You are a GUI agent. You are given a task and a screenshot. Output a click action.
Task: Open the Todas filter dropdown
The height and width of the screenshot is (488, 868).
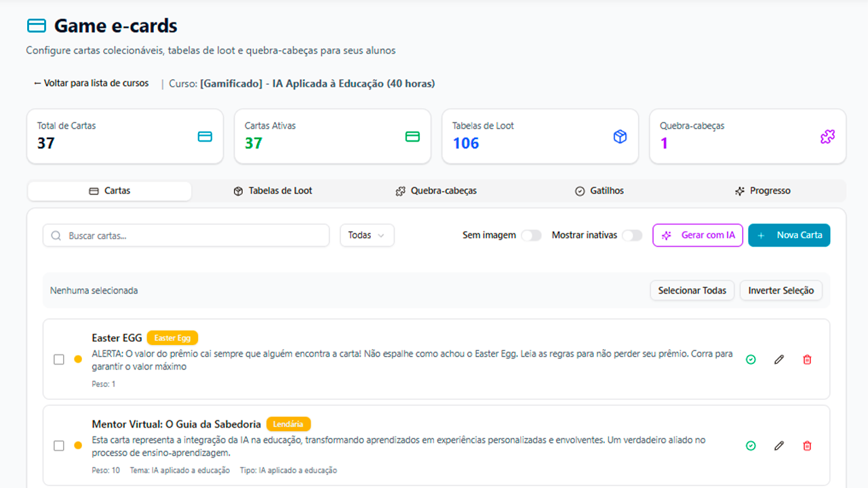(367, 235)
